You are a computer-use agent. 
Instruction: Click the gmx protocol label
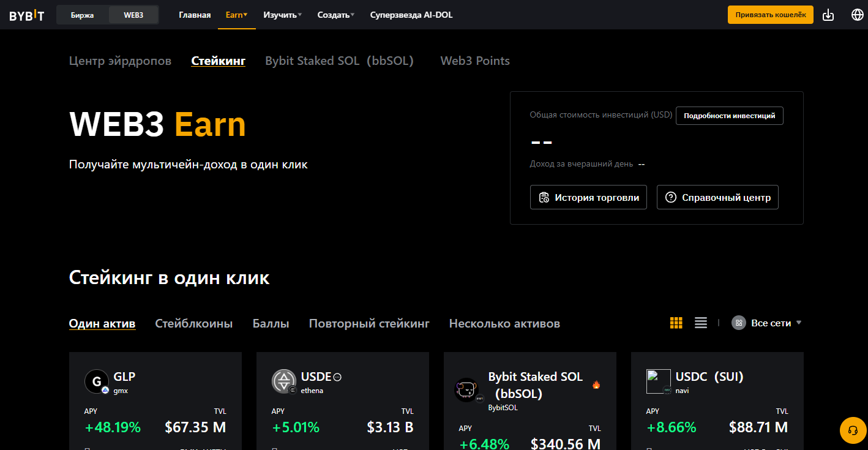pyautogui.click(x=121, y=391)
